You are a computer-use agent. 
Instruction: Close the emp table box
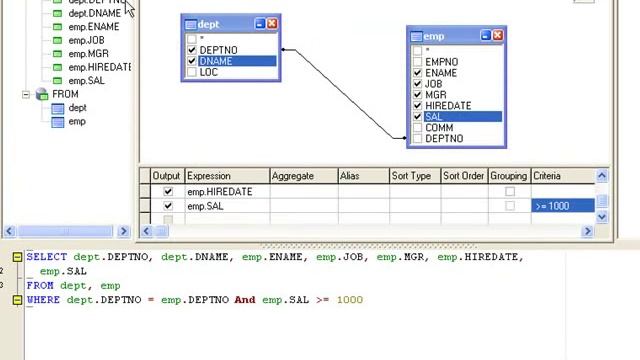click(x=498, y=36)
